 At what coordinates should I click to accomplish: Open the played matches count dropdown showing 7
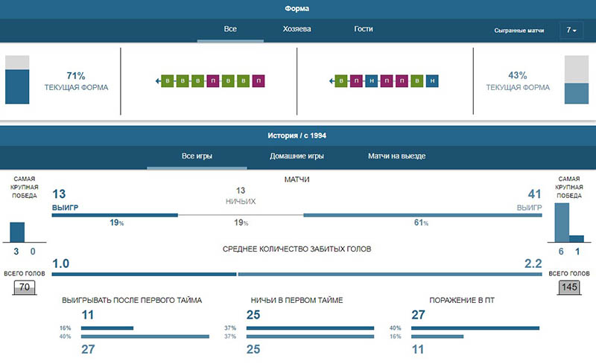coord(571,31)
